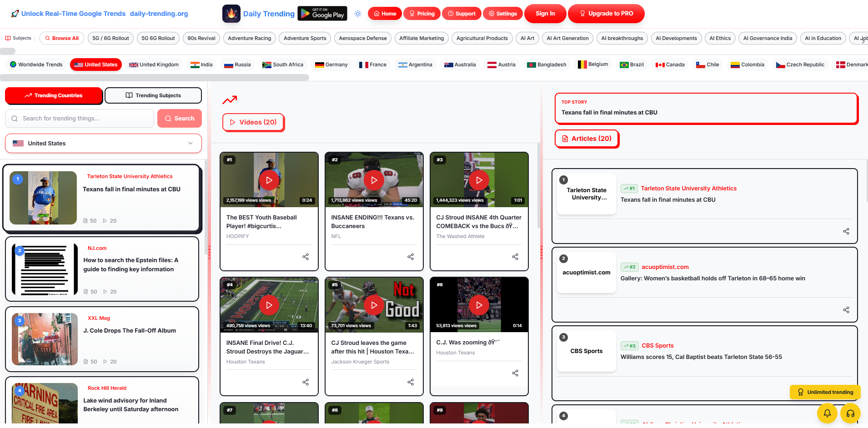This screenshot has height=428, width=868.
Task: Click the vertical scrollbar beside the video grid
Action: point(539,186)
